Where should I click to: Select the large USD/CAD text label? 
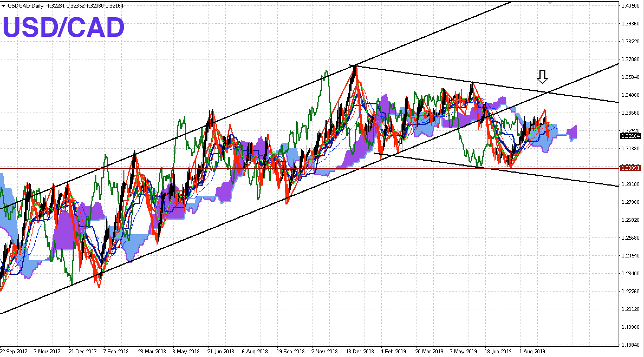tap(64, 27)
